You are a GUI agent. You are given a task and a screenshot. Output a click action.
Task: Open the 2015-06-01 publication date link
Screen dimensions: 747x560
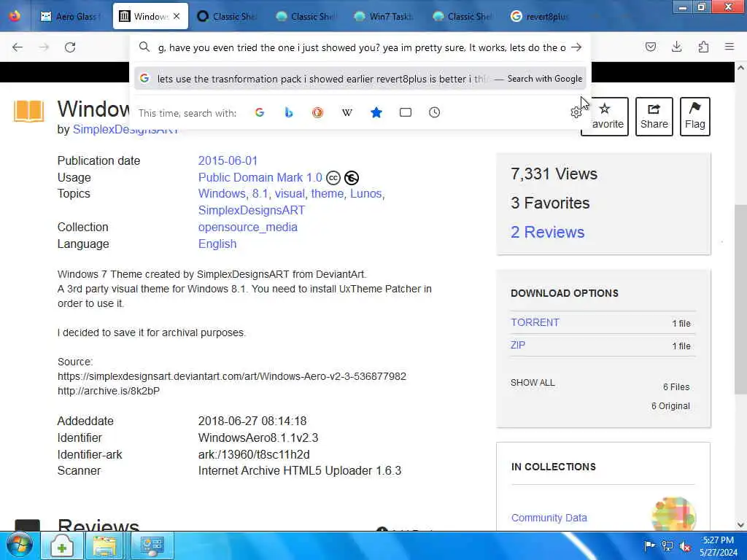click(228, 161)
